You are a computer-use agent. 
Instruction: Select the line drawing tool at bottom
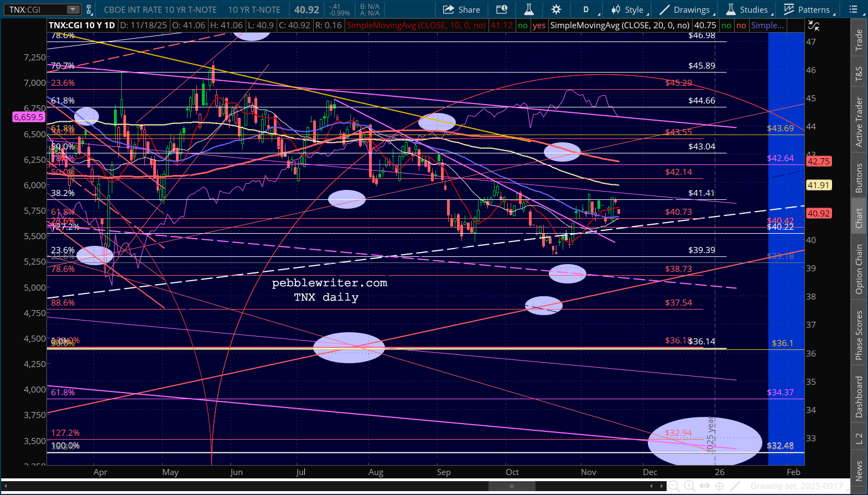735,486
